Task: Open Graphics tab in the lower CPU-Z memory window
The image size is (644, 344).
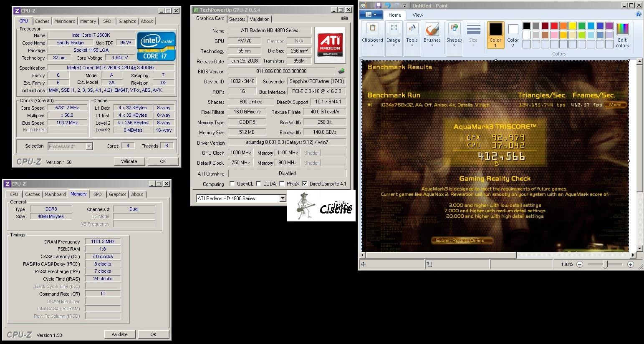Action: pos(118,194)
